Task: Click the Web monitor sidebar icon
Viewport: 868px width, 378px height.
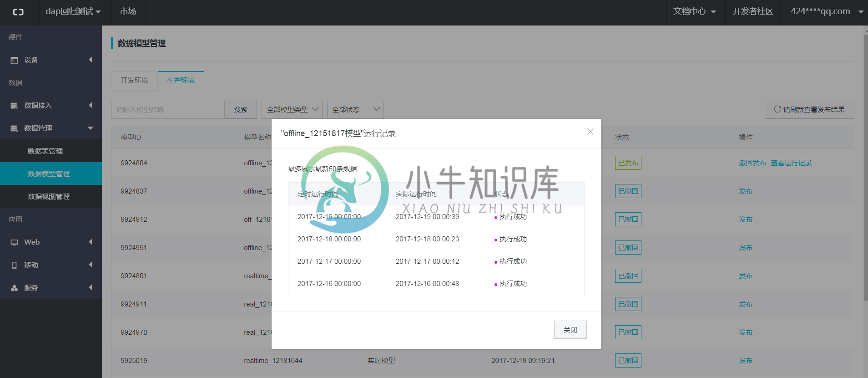Action: tap(15, 242)
